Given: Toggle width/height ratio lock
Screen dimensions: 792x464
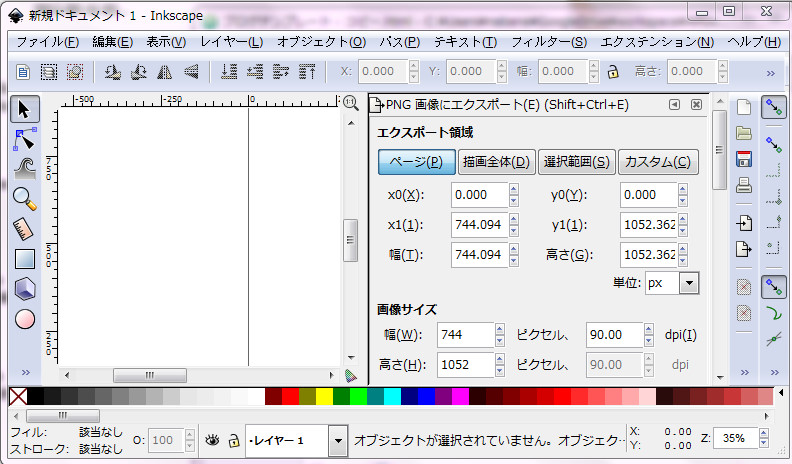Looking at the screenshot, I should [613, 72].
